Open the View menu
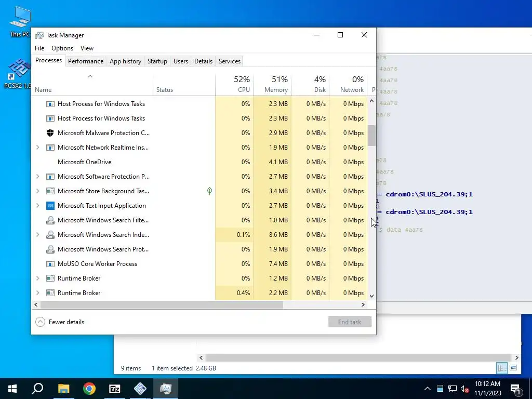This screenshot has width=532, height=399. [x=87, y=48]
